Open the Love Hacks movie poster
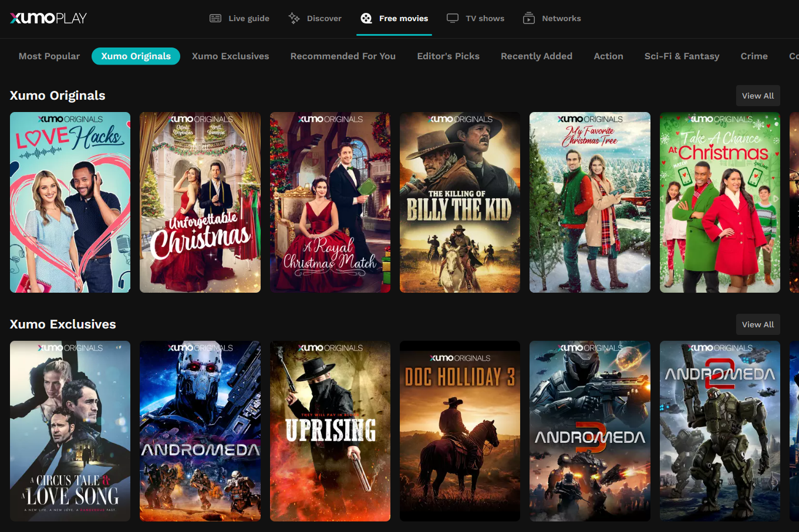Screen dimensions: 799x532 click(70, 202)
